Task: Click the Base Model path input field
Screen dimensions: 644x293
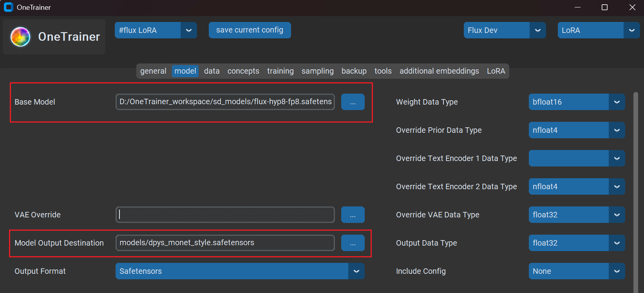Action: [x=225, y=102]
